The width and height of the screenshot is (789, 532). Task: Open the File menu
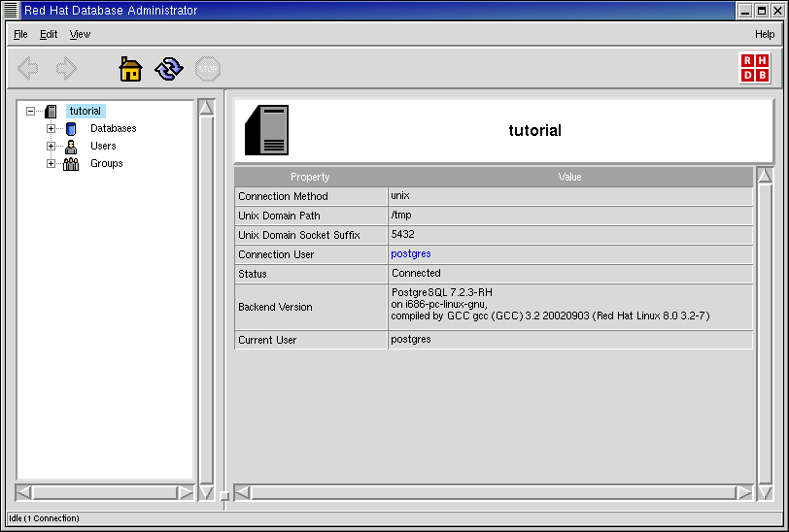[x=20, y=34]
